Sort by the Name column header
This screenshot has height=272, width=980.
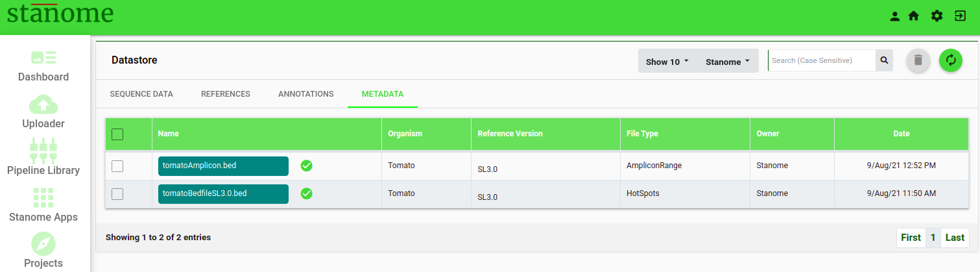pyautogui.click(x=267, y=134)
